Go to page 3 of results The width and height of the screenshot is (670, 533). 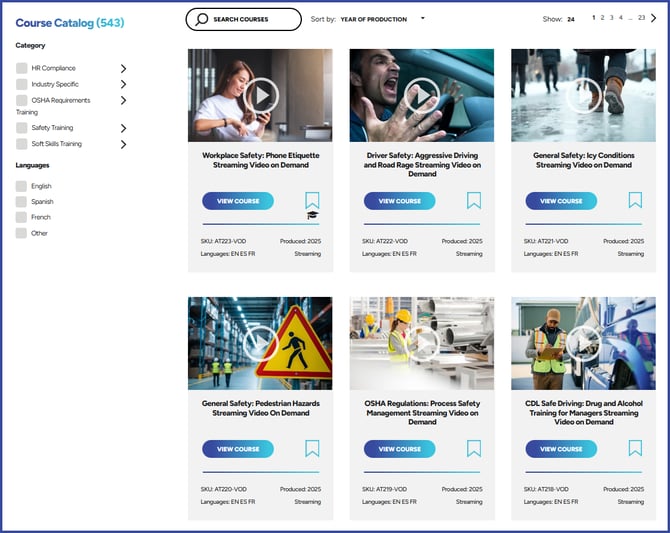[611, 18]
